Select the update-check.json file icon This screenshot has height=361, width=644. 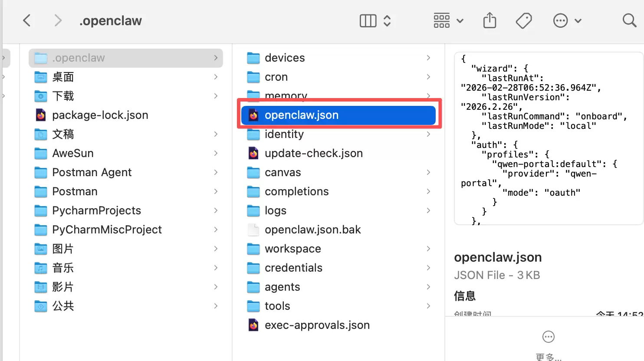(x=253, y=153)
